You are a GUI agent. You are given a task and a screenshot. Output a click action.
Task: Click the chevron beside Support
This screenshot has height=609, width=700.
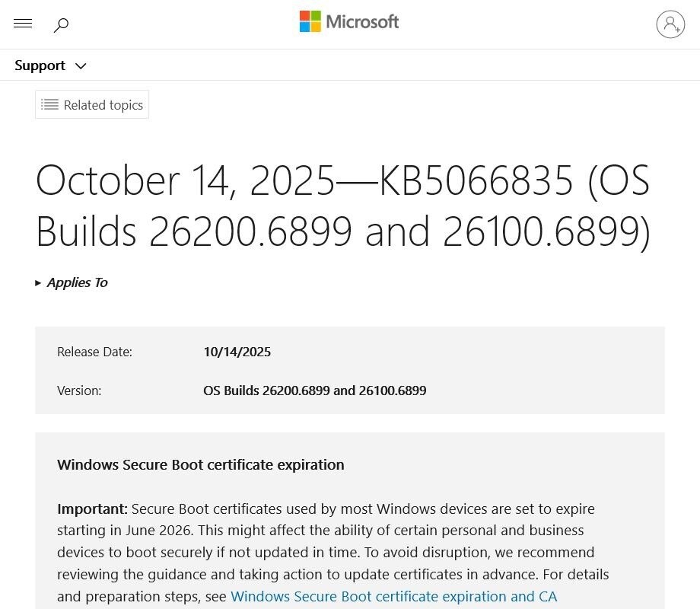tap(81, 66)
